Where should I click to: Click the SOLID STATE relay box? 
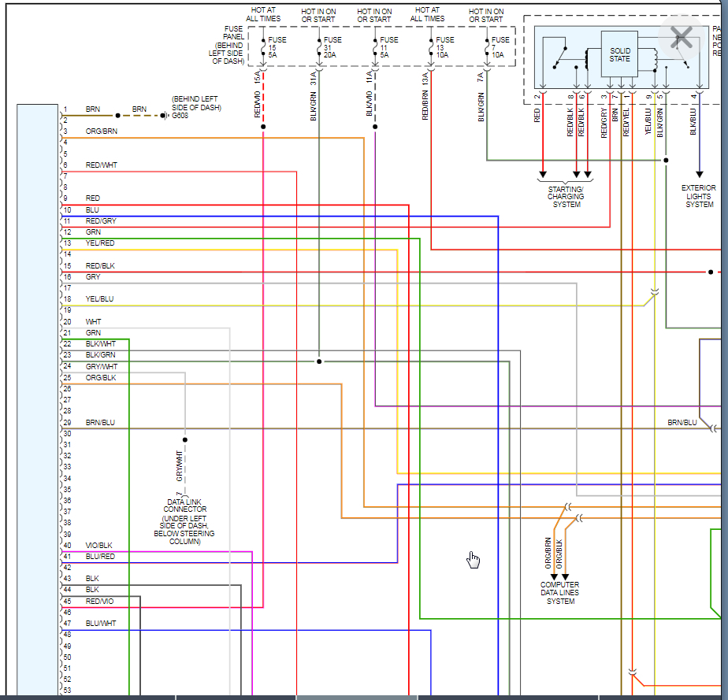tap(619, 54)
